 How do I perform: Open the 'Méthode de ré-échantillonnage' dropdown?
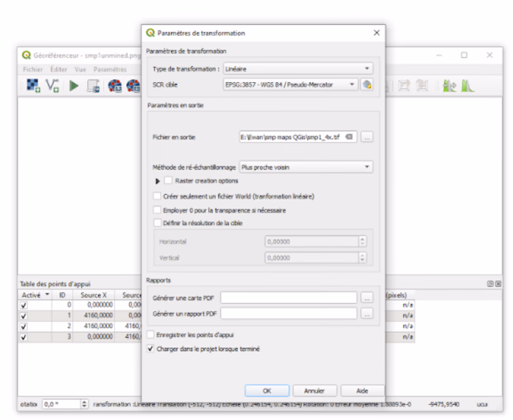306,167
